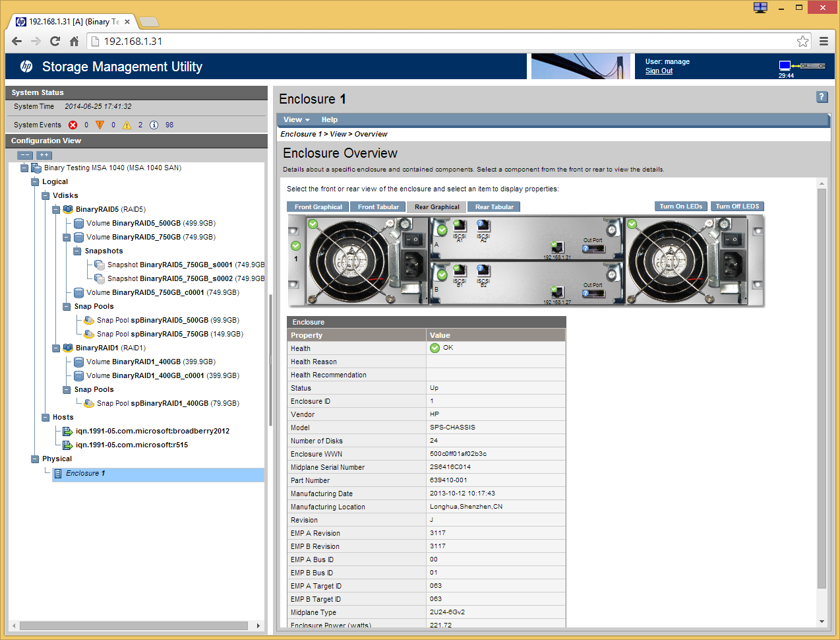
Task: Select management port 192.168.1.27 on controller B
Action: pos(558,292)
